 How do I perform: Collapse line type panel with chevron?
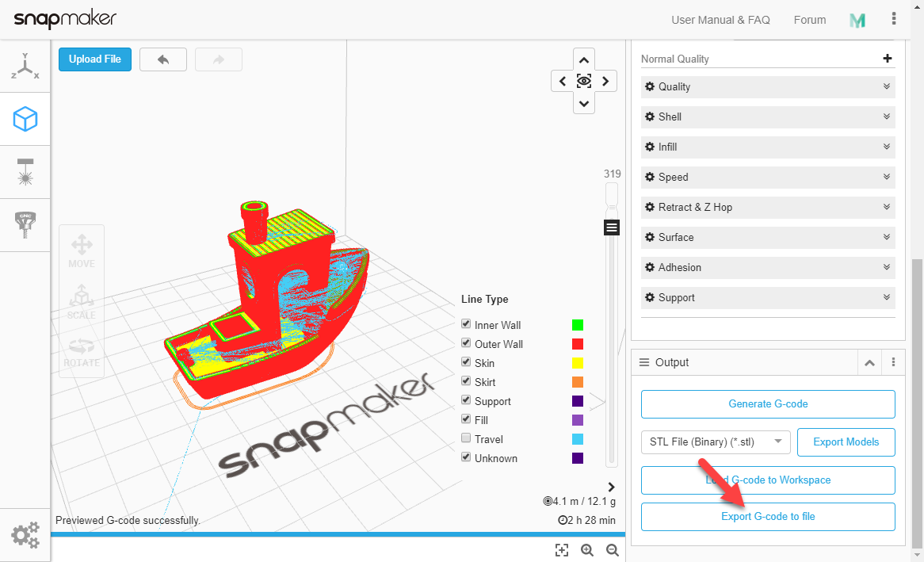611,487
